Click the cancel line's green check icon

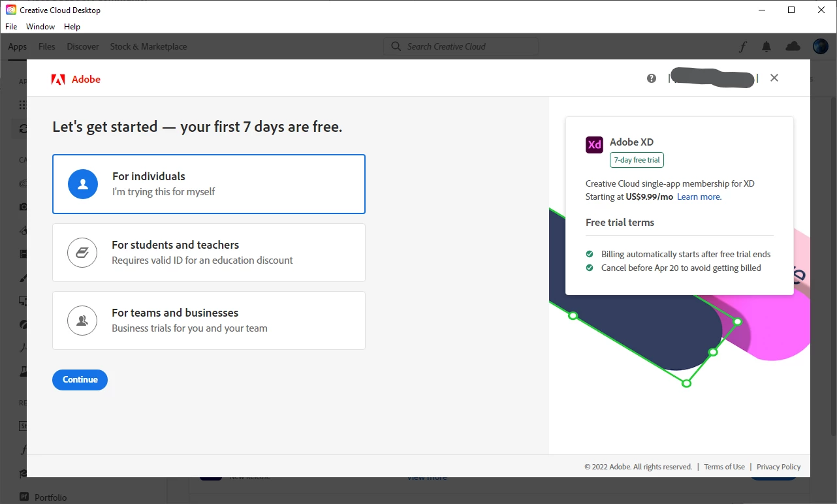[590, 268]
